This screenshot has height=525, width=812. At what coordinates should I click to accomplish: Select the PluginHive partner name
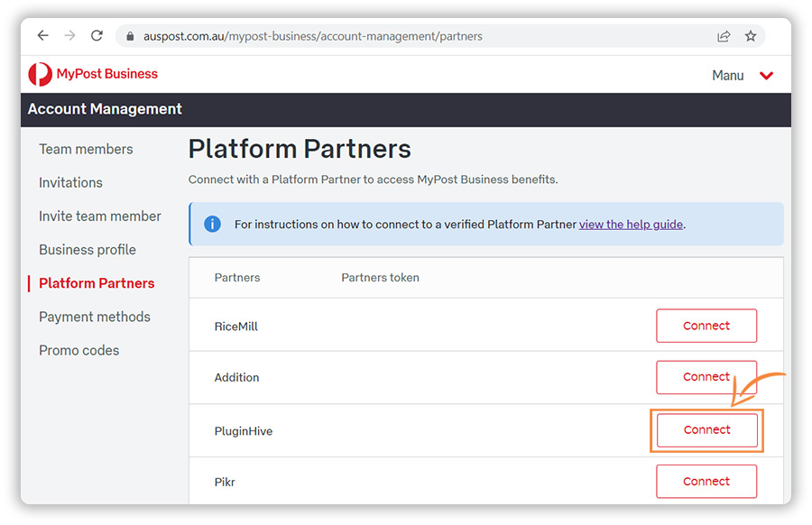click(x=244, y=431)
